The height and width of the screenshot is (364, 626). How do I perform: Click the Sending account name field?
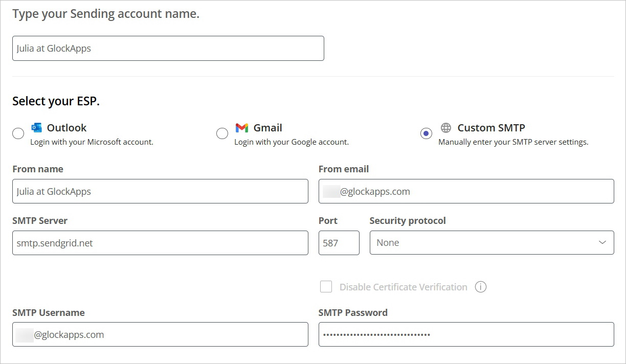168,48
